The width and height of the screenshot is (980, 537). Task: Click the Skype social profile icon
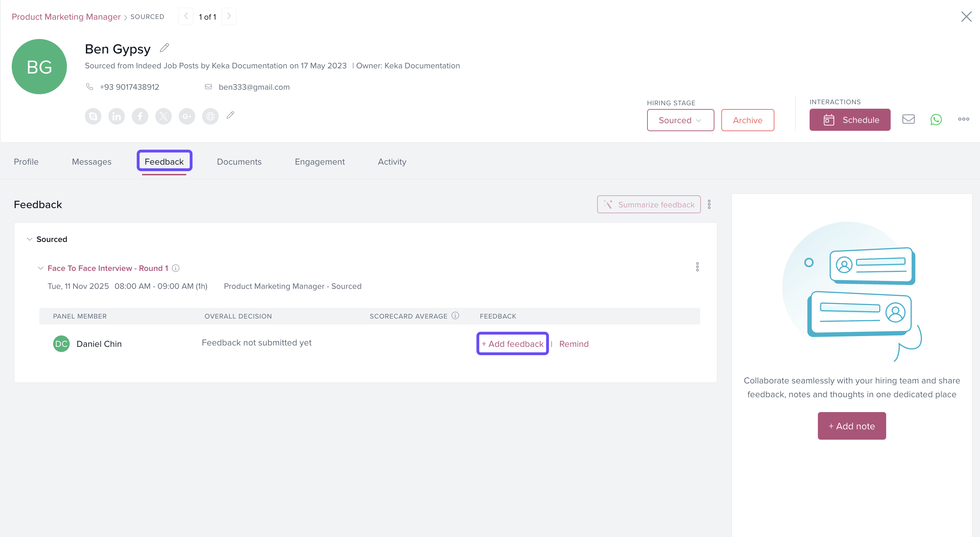tap(93, 116)
